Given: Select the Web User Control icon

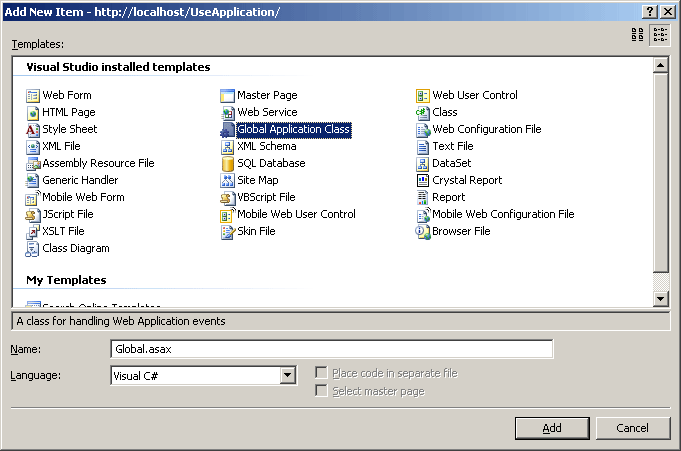Looking at the screenshot, I should coord(423,96).
